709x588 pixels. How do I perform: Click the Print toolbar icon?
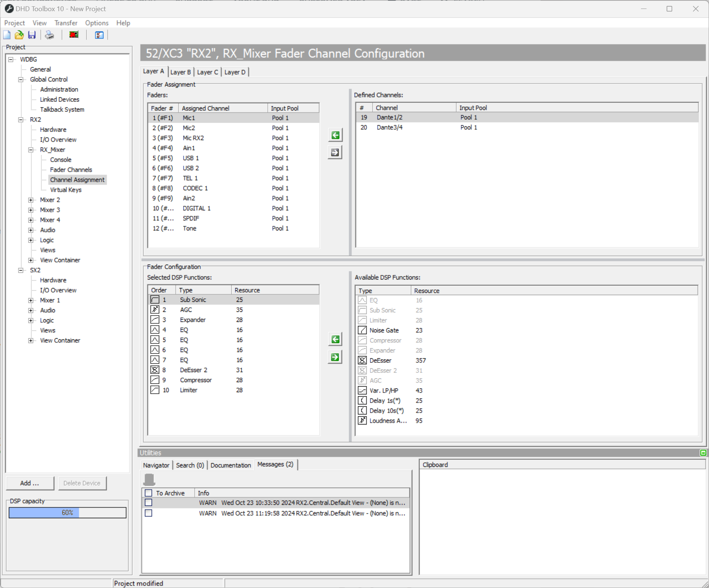coord(49,35)
